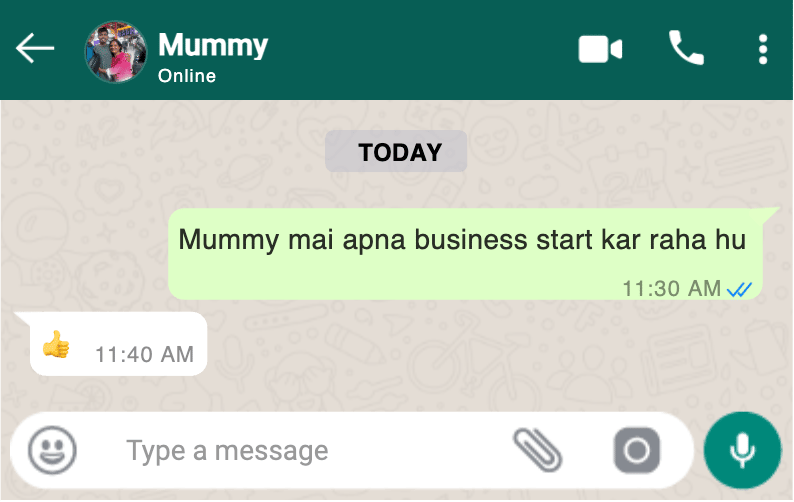Click the 11:40 AM timestamp
Viewport: 794px width, 502px height.
click(x=144, y=355)
